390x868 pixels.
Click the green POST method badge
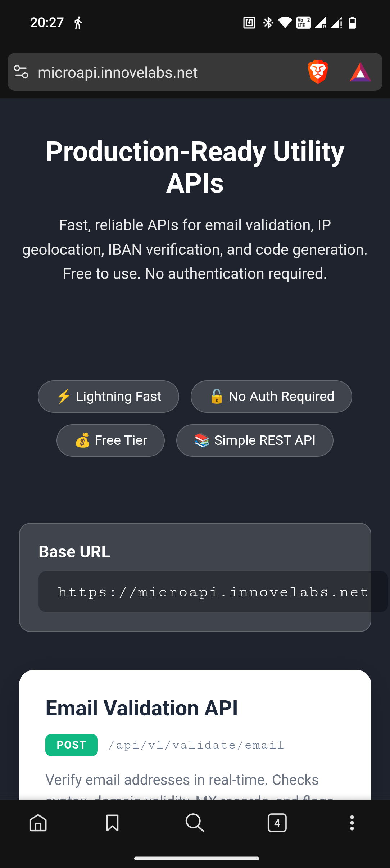(x=72, y=745)
